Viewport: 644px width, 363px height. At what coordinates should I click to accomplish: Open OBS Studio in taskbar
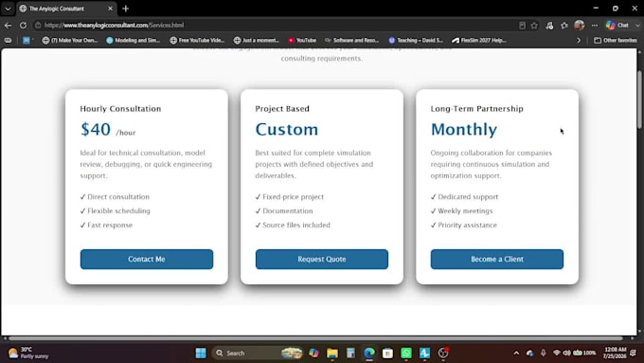pyautogui.click(x=443, y=353)
